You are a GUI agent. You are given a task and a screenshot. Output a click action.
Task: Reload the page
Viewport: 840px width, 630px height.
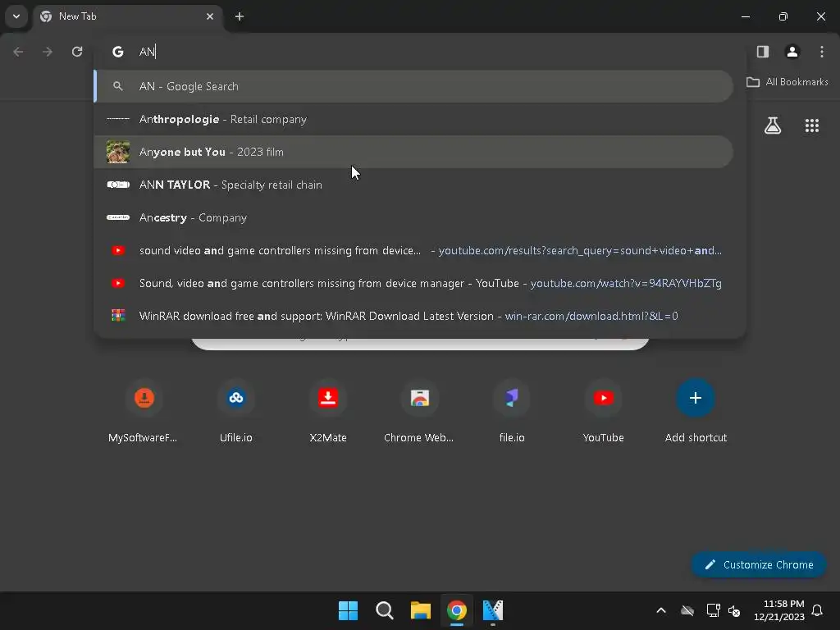pyautogui.click(x=77, y=52)
